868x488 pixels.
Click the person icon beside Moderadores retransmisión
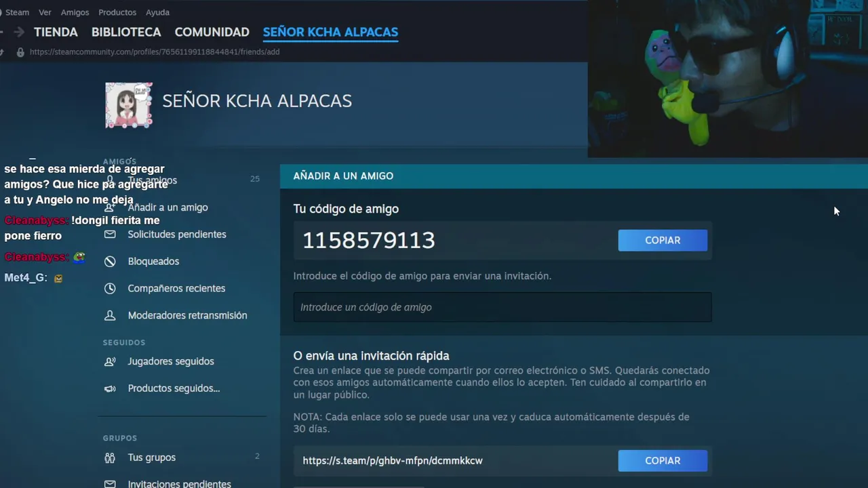[110, 316]
